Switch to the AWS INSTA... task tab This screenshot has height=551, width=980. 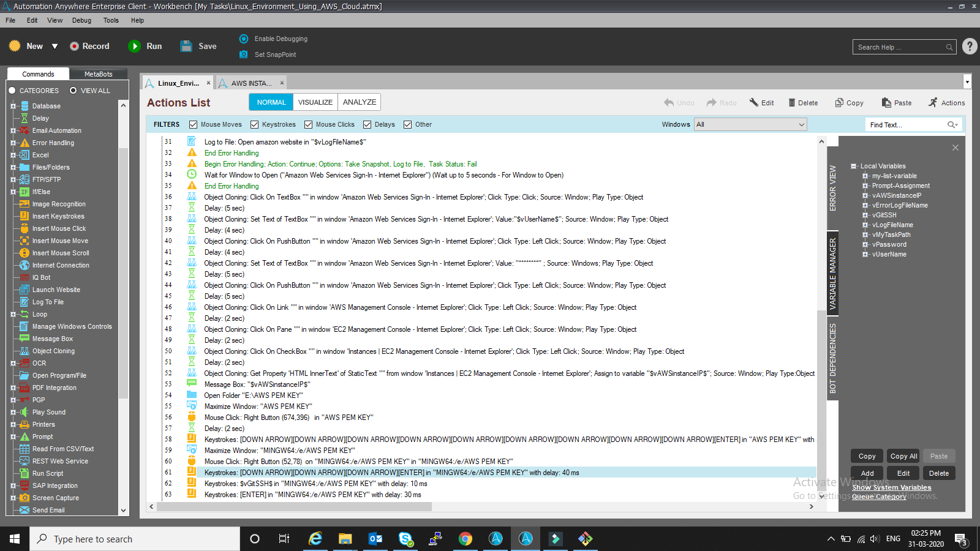point(251,83)
